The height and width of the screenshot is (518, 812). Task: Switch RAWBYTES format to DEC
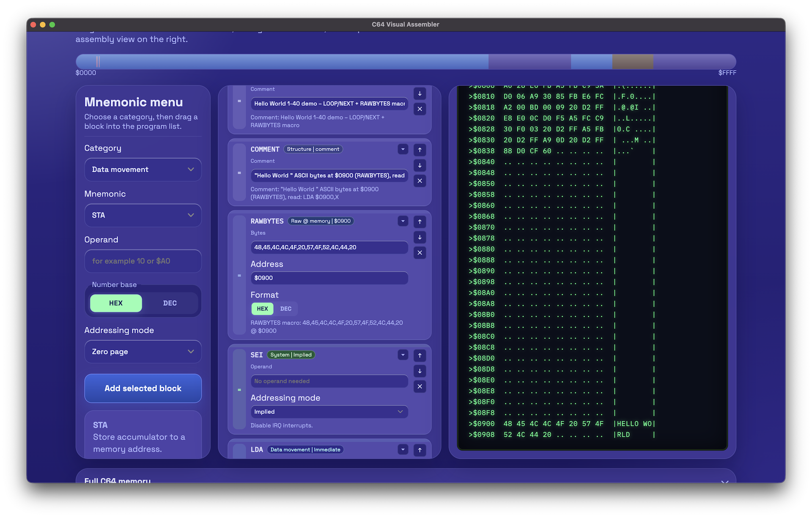(285, 309)
